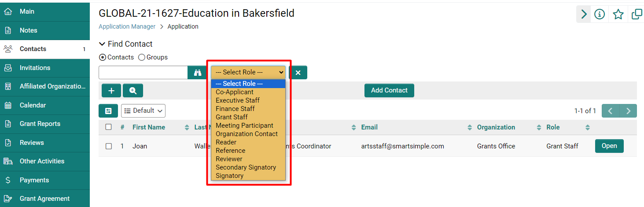The height and width of the screenshot is (207, 644).
Task: Check the checkbox for Joan's row
Action: point(109,146)
